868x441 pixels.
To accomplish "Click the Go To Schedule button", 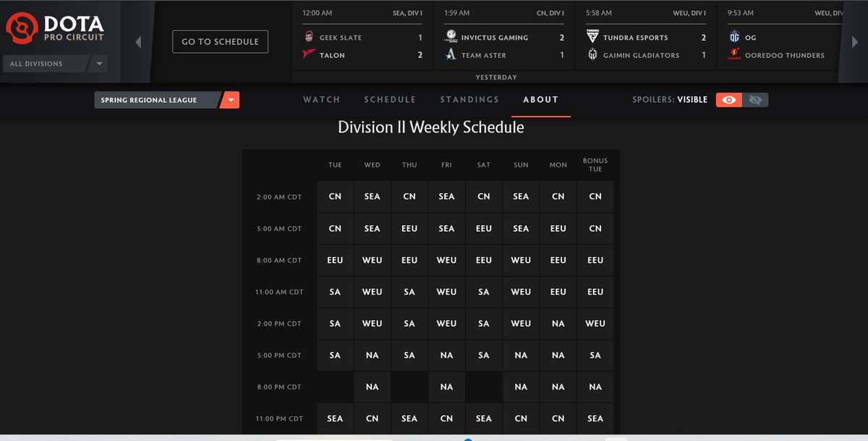I will click(220, 42).
